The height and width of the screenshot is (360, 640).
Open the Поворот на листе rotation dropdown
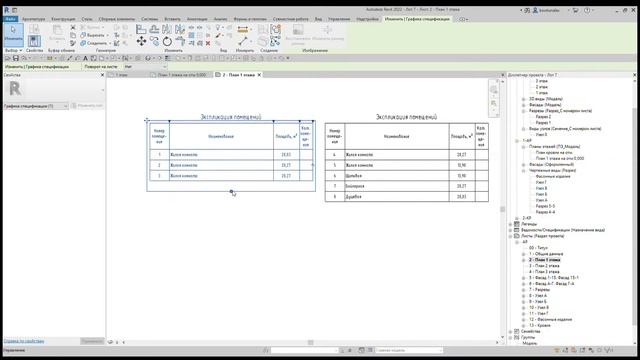146,67
